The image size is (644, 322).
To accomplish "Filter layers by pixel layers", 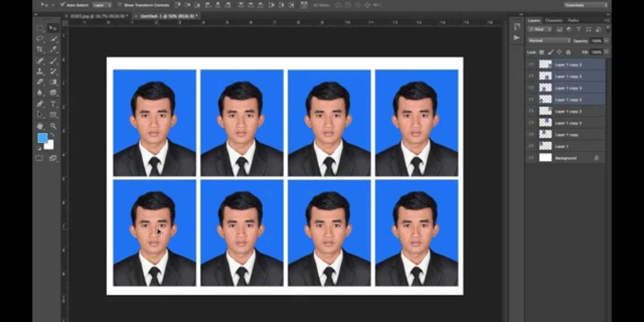I will pyautogui.click(x=559, y=29).
